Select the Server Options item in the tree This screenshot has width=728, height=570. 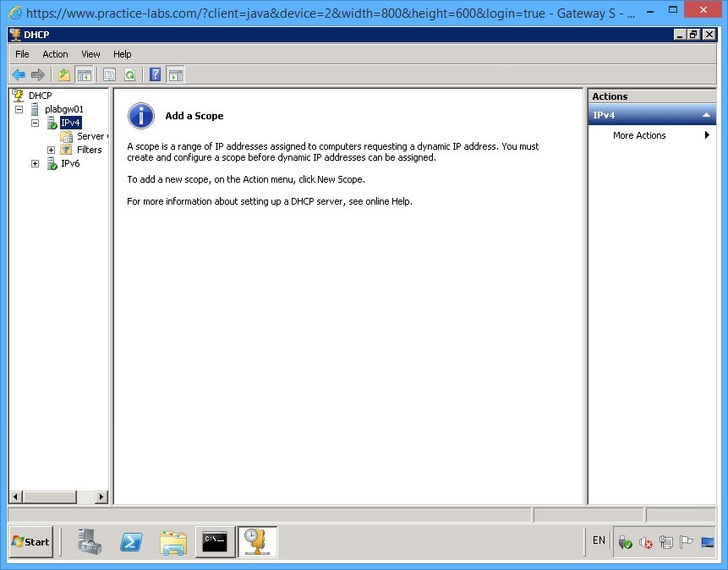coord(90,136)
